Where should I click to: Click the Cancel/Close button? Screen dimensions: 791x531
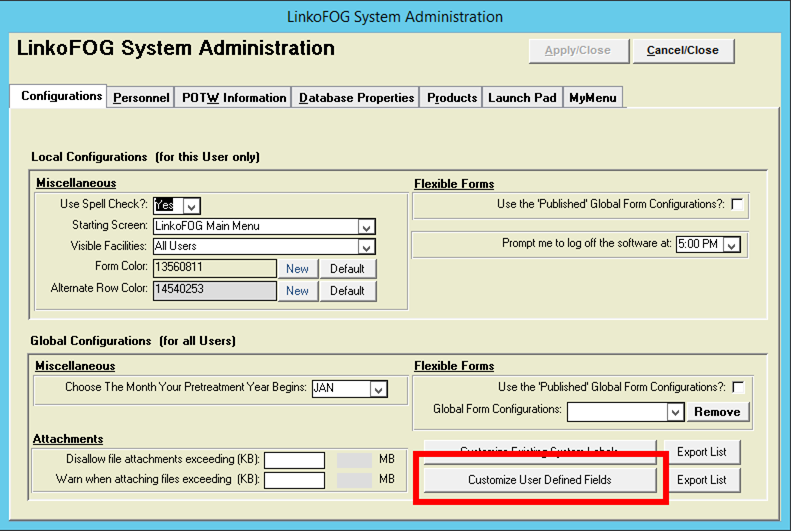click(683, 51)
